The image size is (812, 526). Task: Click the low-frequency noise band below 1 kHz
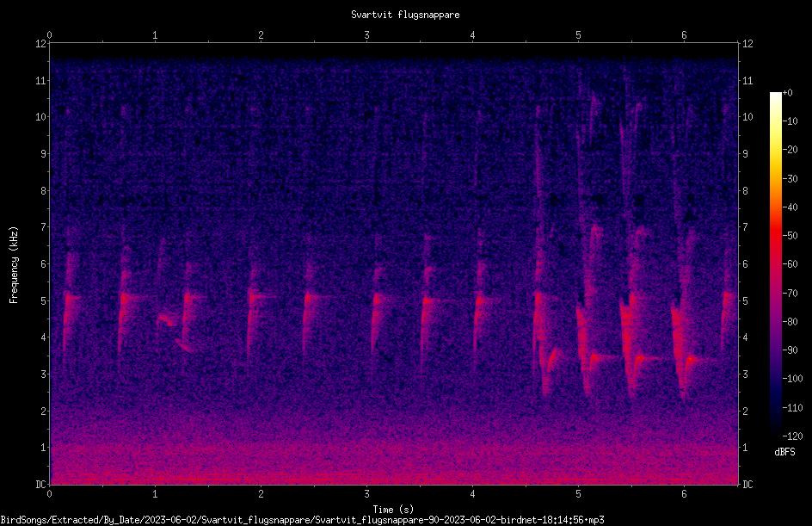394,464
